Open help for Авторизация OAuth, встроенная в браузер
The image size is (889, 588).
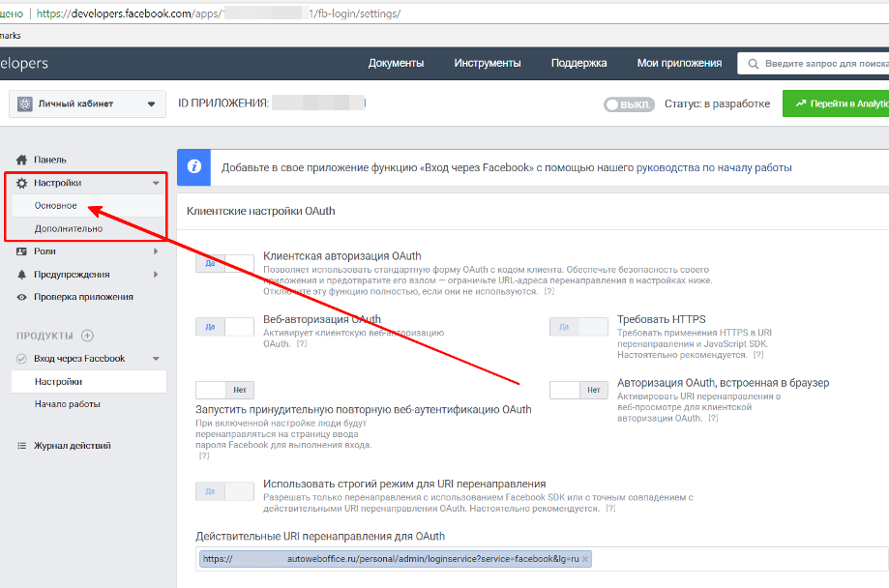(x=713, y=419)
